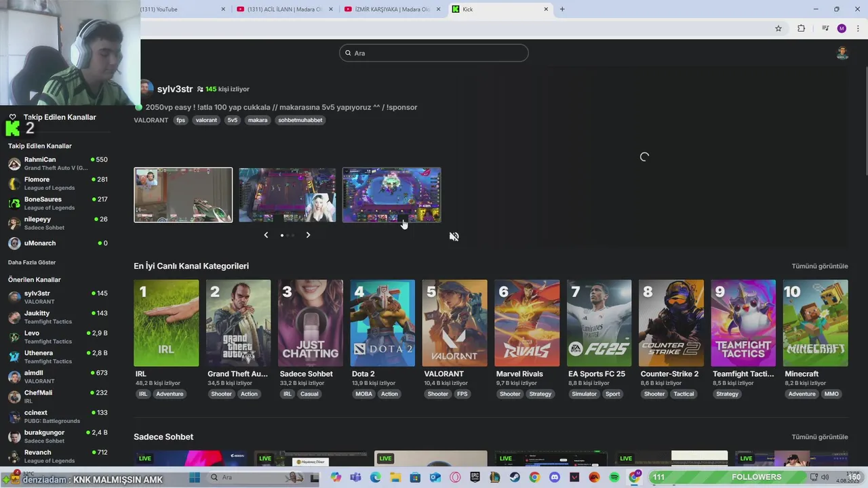Open burakgungor recommended channel
The width and height of the screenshot is (868, 488).
pyautogui.click(x=58, y=436)
